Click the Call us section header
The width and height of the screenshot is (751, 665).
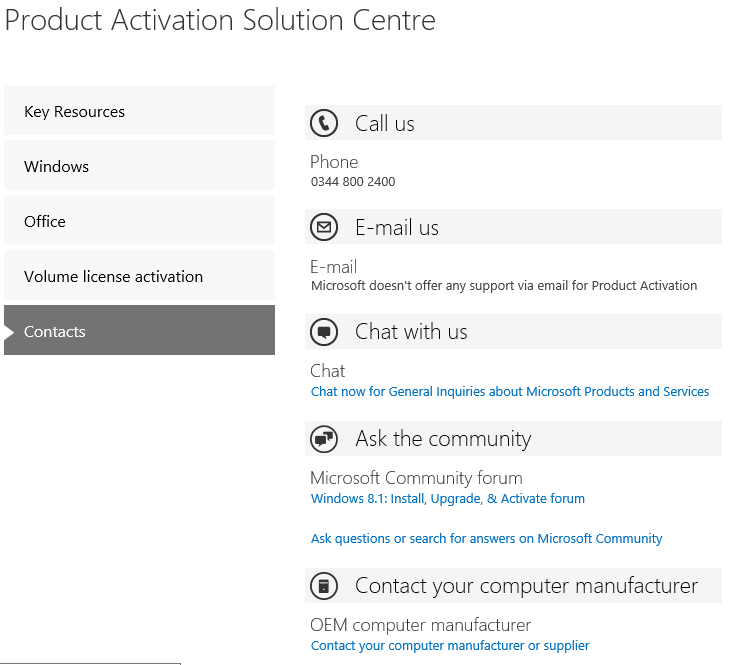pos(513,123)
